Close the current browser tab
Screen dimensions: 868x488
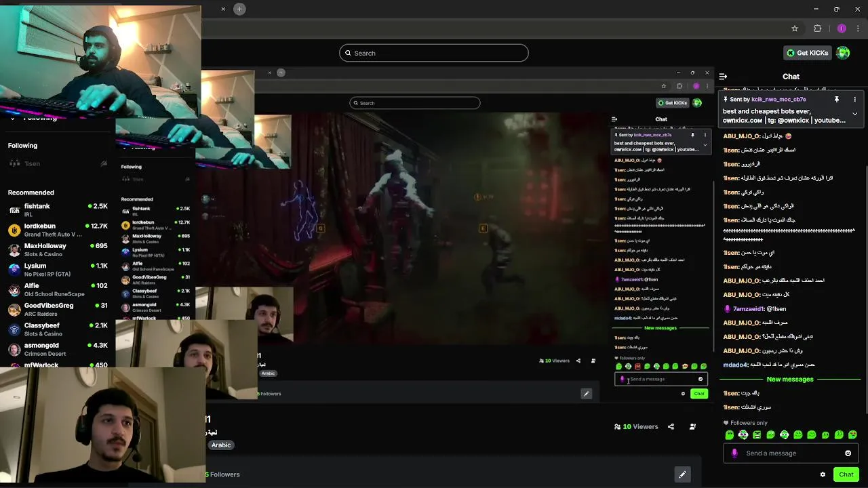(x=223, y=9)
